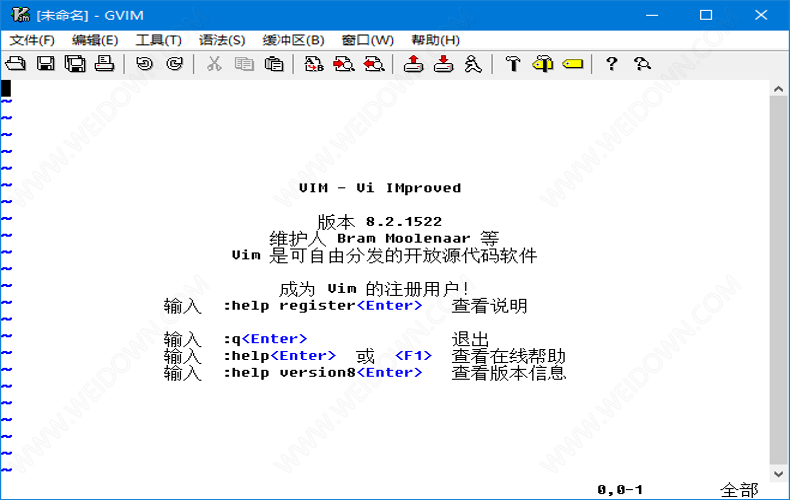Minimize the GVIM window
Image resolution: width=790 pixels, height=500 pixels.
click(x=652, y=15)
